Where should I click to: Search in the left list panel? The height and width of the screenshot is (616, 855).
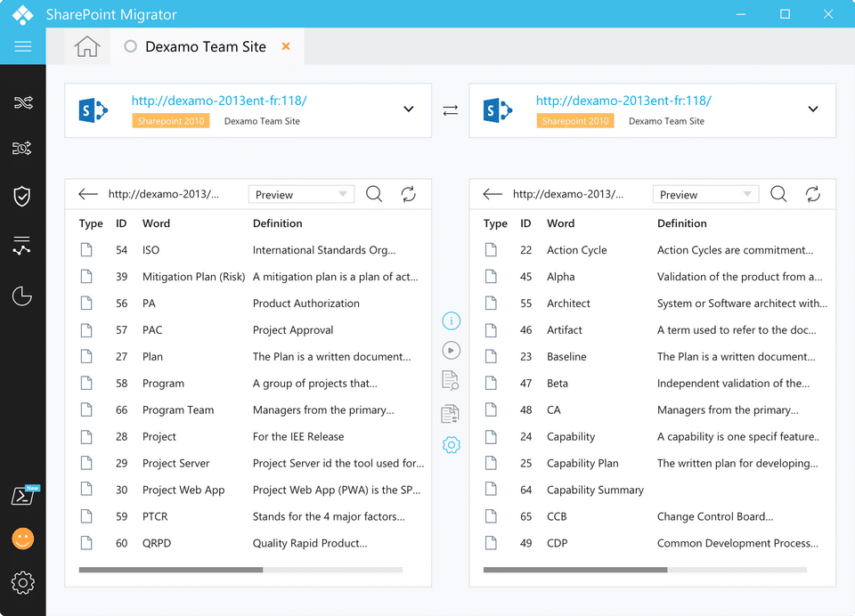[x=374, y=194]
